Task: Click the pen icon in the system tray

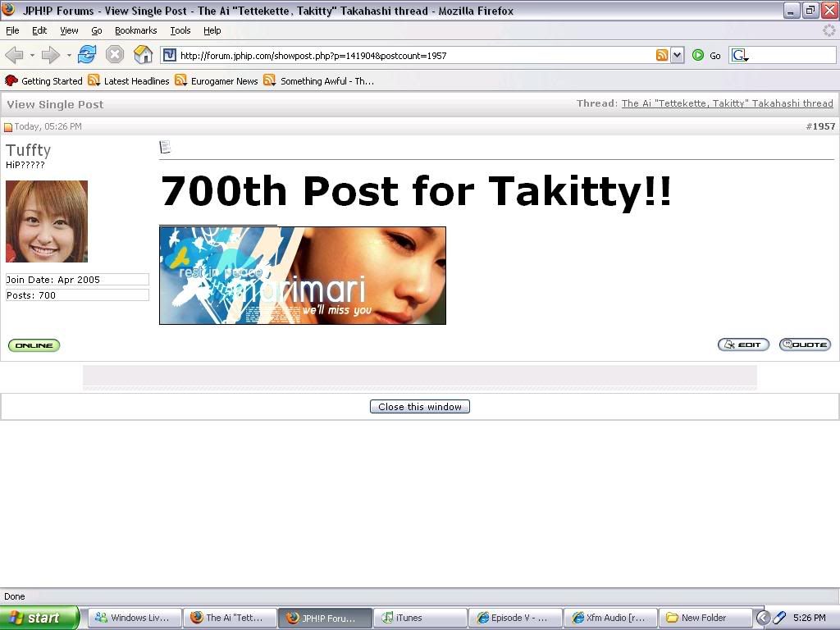Action: 779,618
